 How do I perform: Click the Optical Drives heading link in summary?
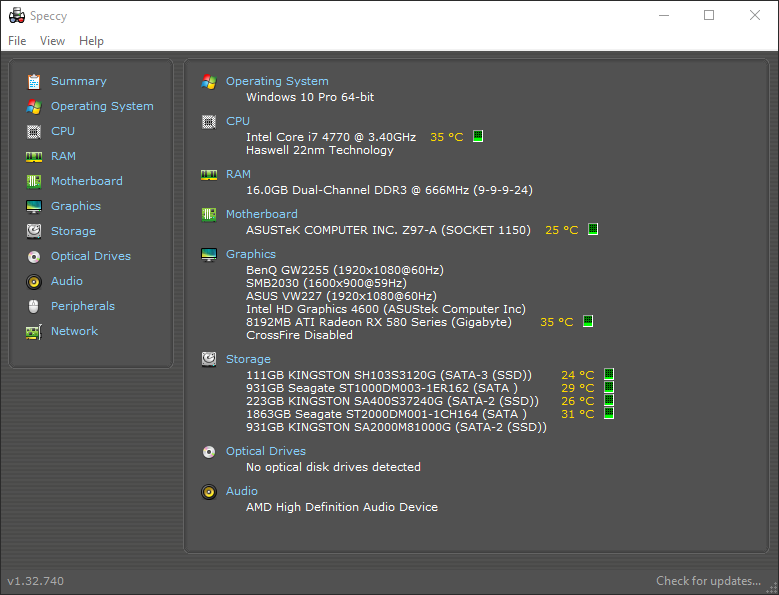pyautogui.click(x=266, y=451)
